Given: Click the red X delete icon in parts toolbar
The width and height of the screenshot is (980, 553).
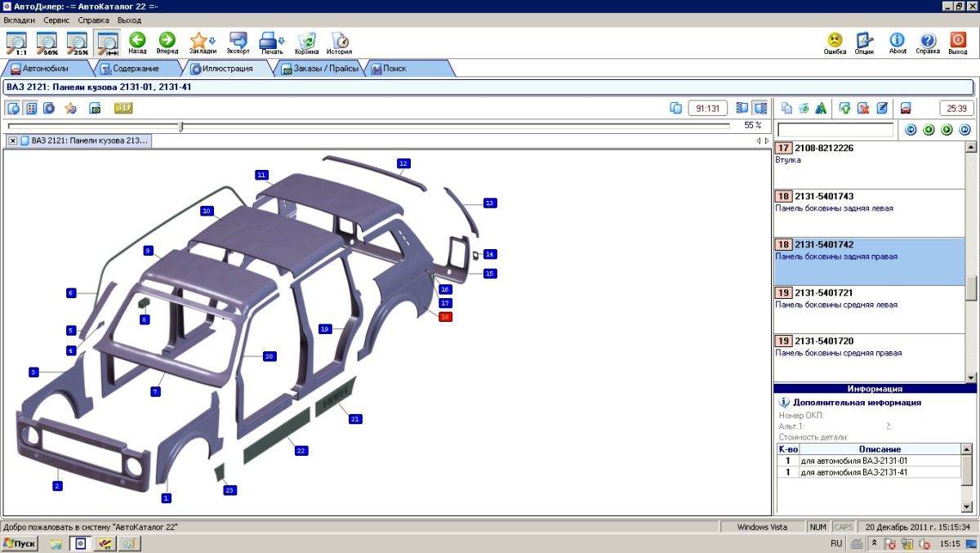Looking at the screenshot, I should tap(863, 108).
